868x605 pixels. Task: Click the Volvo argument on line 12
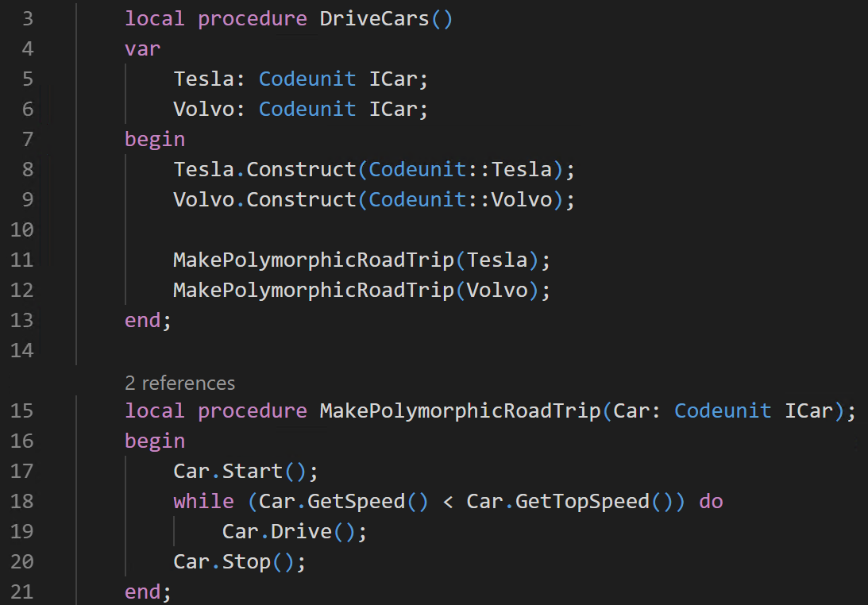497,290
